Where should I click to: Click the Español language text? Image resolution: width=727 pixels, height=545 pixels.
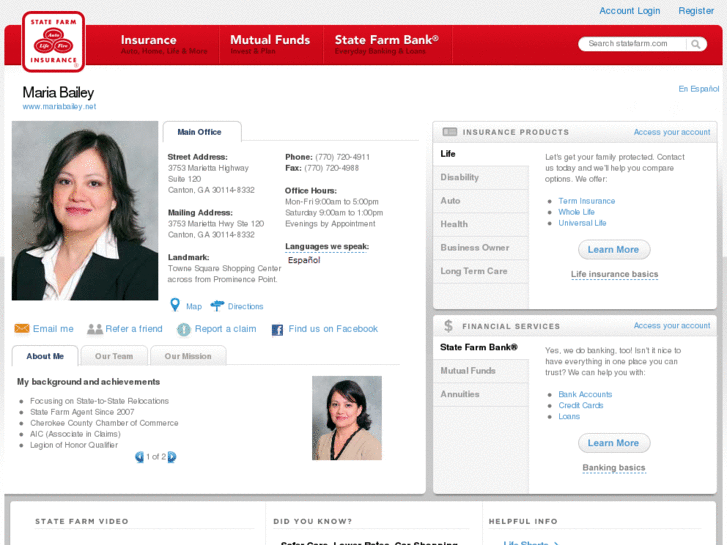pyautogui.click(x=304, y=260)
